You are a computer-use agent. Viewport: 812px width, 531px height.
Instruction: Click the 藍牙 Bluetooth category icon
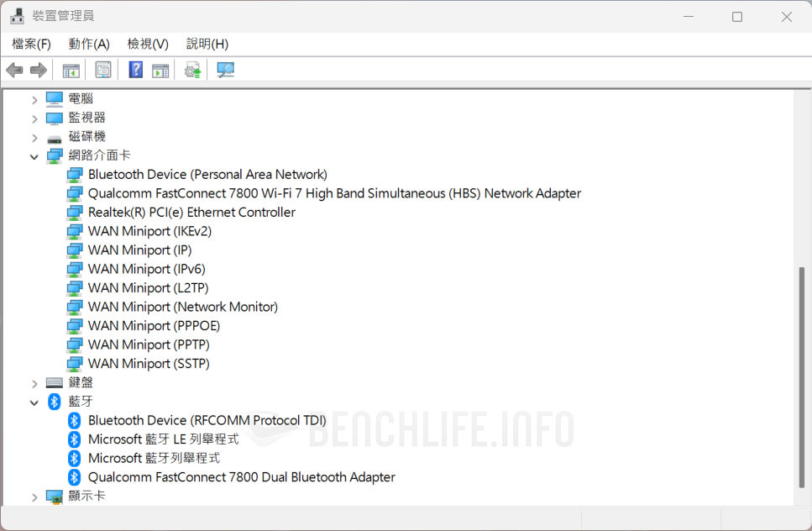tap(54, 402)
